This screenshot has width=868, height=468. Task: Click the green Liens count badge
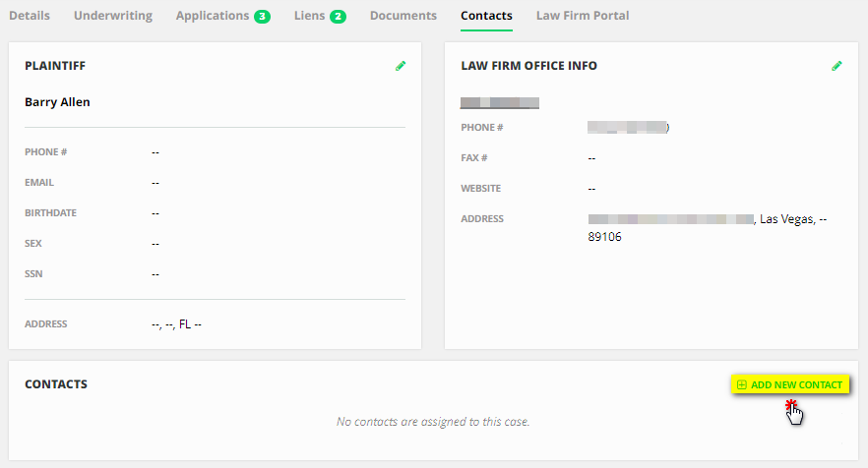tap(338, 17)
